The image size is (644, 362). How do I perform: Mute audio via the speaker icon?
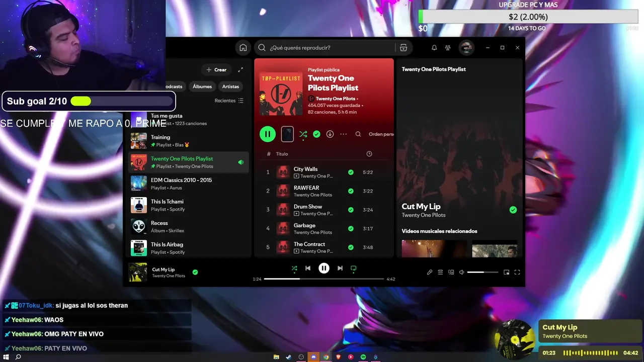461,273
